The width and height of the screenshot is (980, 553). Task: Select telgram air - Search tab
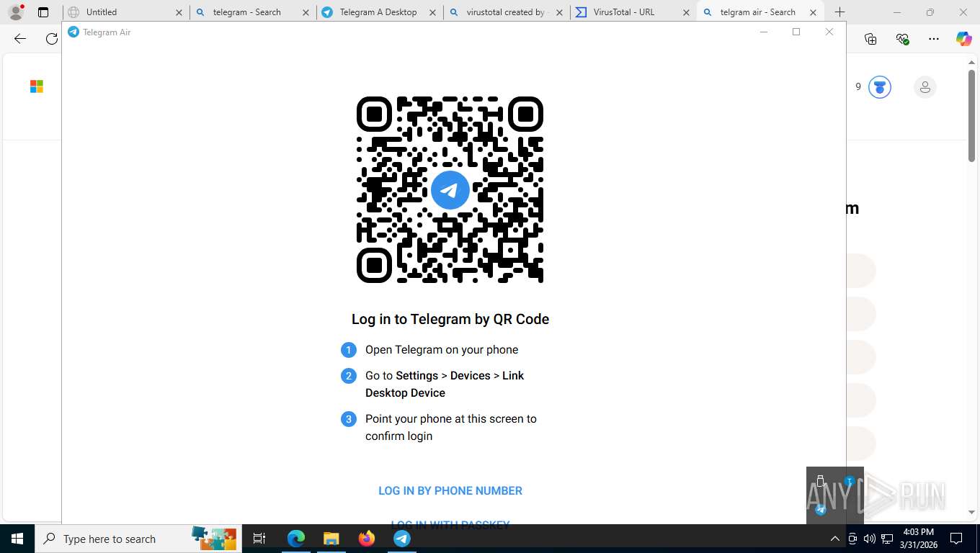click(760, 12)
